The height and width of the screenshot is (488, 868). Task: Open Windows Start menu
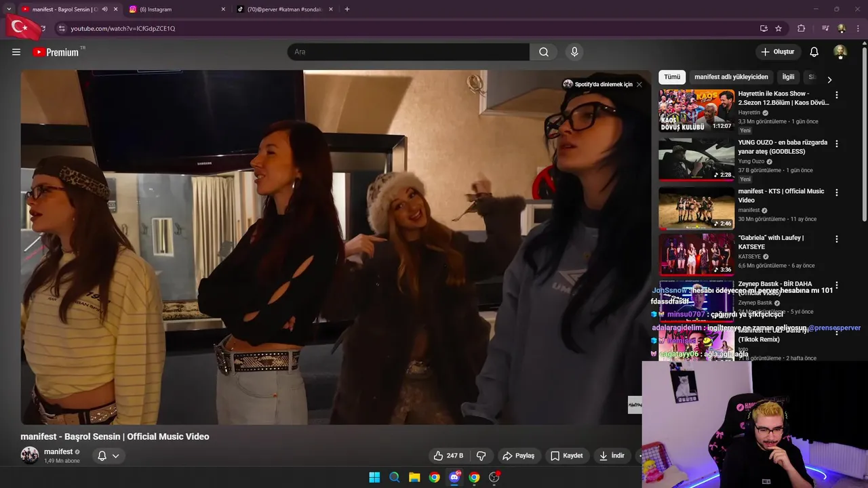click(374, 477)
